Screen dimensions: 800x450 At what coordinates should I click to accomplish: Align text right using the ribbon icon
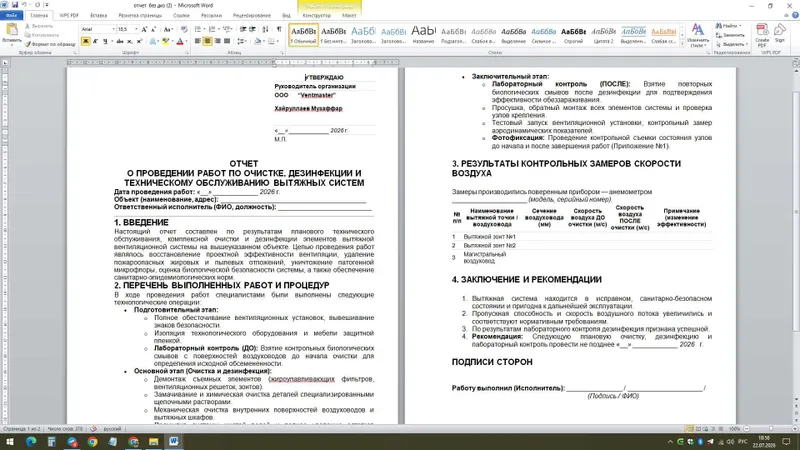click(217, 41)
